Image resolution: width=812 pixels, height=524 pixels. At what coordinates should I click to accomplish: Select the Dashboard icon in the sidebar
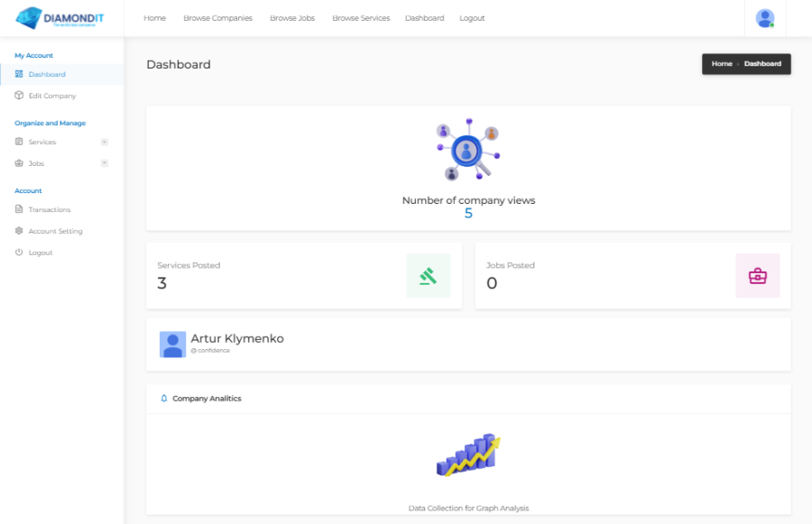[x=17, y=74]
